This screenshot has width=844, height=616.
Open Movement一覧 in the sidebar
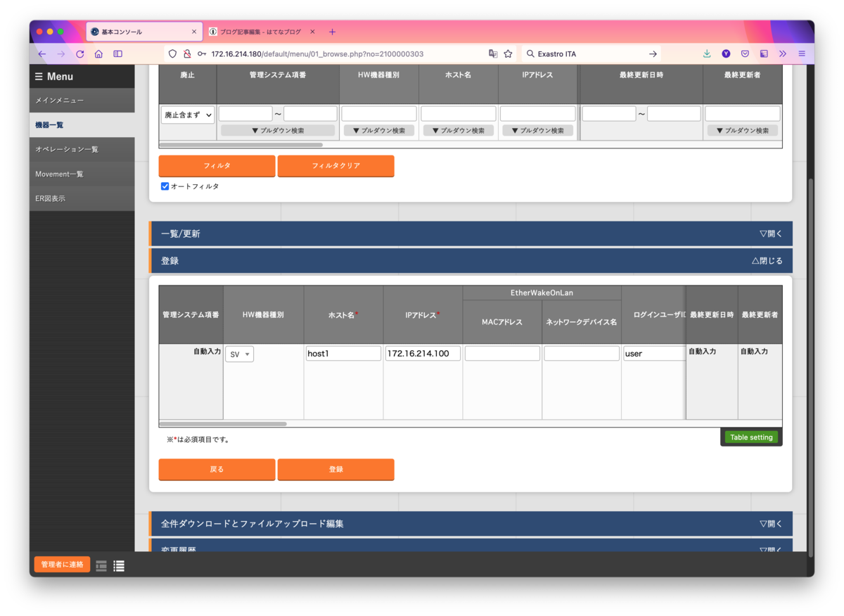click(x=82, y=174)
